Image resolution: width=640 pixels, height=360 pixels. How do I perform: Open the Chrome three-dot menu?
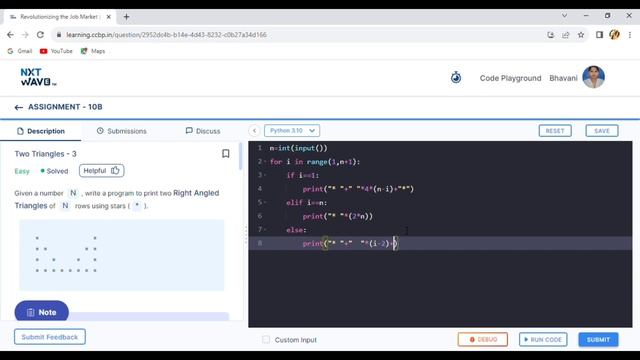pos(630,35)
